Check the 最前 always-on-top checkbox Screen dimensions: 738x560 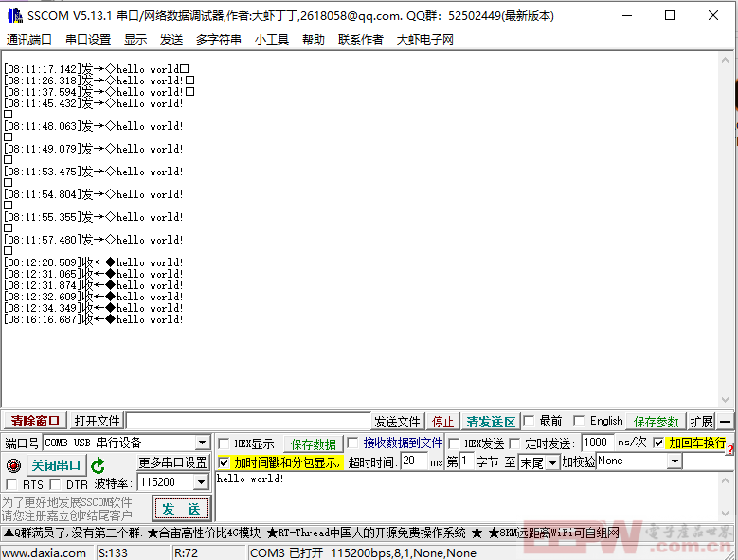(529, 421)
